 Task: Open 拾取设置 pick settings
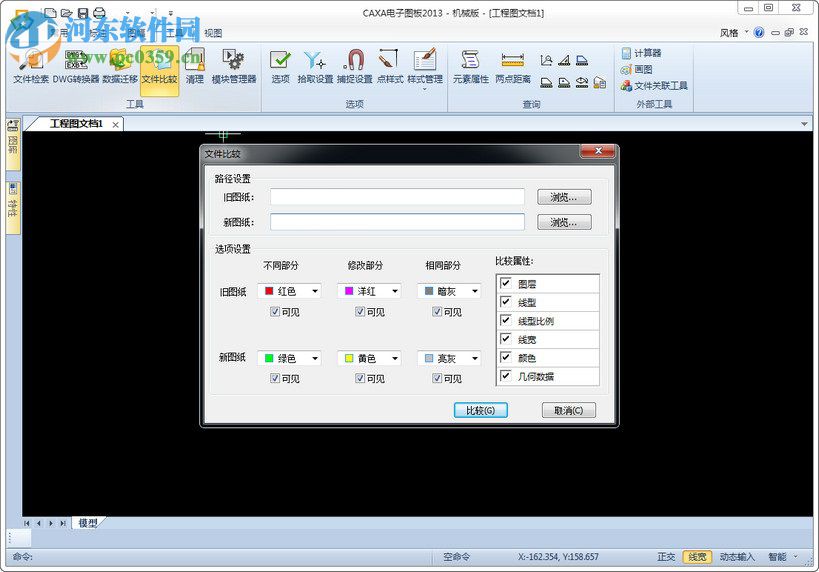[315, 66]
